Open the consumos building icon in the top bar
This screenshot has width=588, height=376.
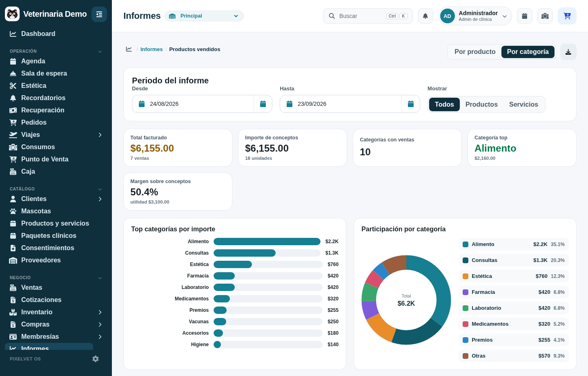(x=545, y=16)
